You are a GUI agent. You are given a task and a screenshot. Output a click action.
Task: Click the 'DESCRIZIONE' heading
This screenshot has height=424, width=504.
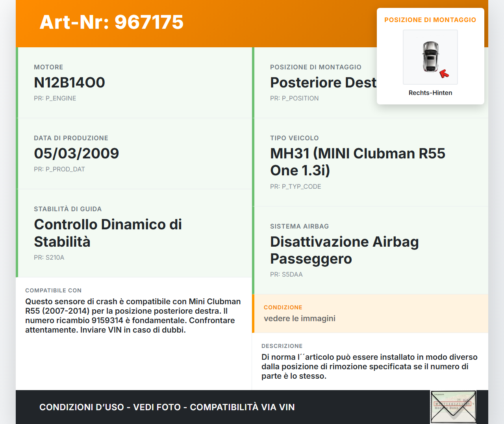pos(282,346)
